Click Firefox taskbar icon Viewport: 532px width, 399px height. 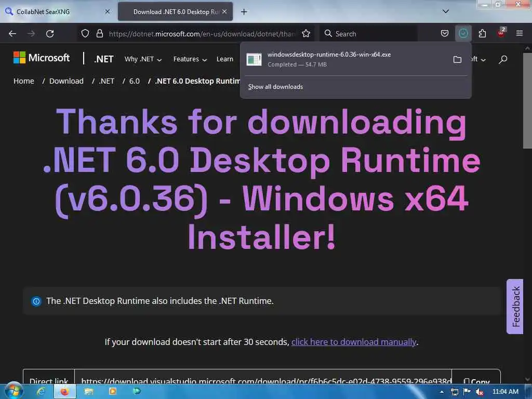click(64, 392)
